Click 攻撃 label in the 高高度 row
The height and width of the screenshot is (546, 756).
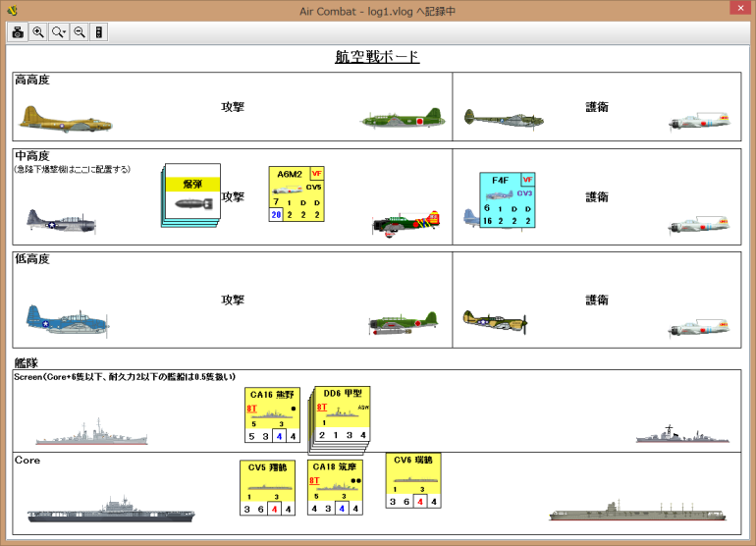[233, 107]
